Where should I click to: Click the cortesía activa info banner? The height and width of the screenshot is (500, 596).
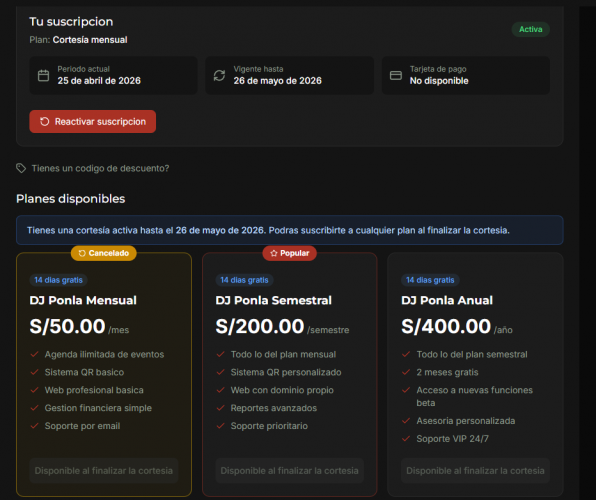click(290, 230)
